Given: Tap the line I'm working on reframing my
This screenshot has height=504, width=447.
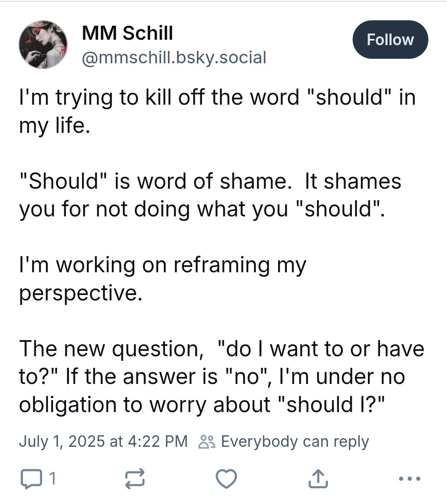Looking at the screenshot, I should click(163, 266).
